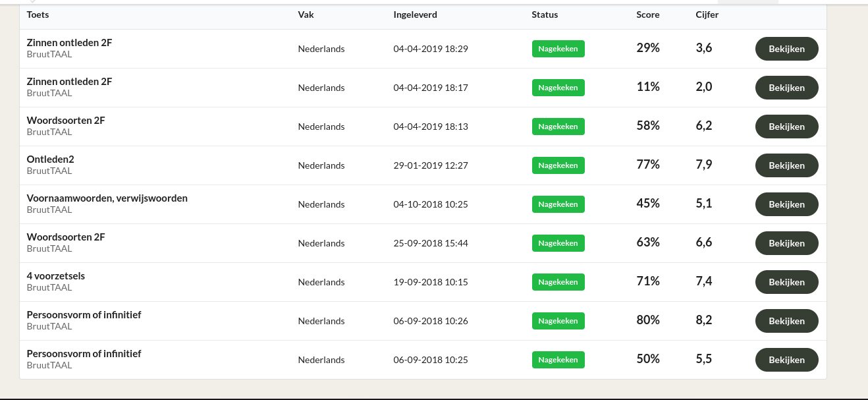Open Bekijken for Voornaamwoorden, verwijswoorden

point(786,204)
